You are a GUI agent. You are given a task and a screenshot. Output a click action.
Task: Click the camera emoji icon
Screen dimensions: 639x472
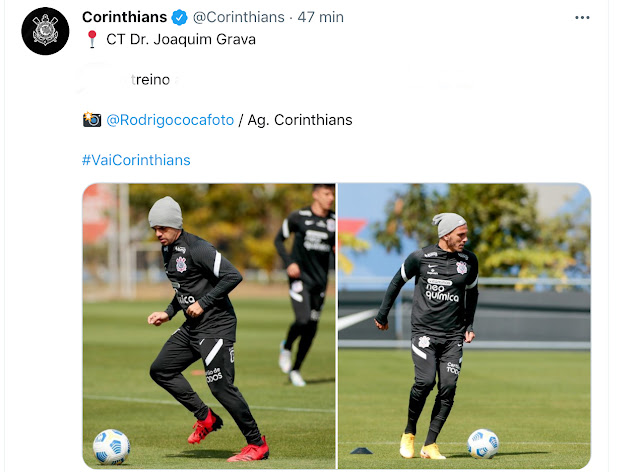92,119
